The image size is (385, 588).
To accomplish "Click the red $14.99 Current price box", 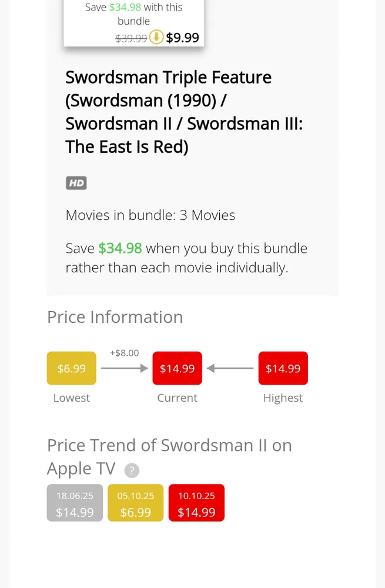I will tap(177, 369).
